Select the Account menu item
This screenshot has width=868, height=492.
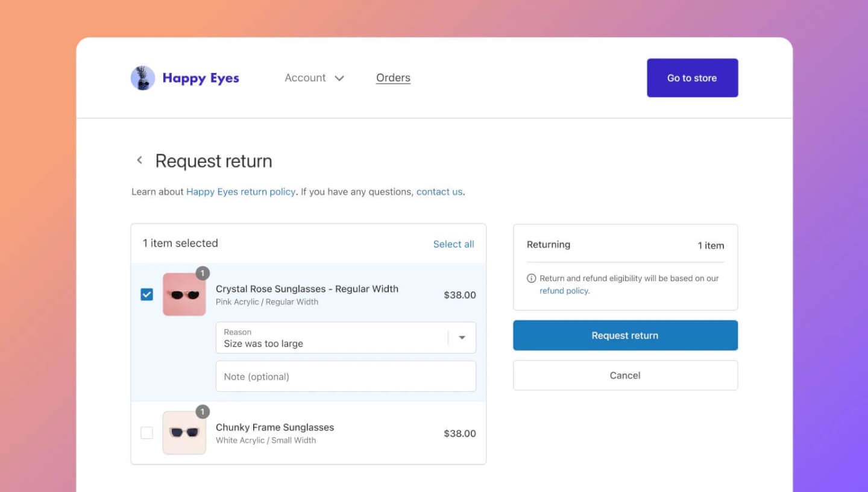click(305, 78)
